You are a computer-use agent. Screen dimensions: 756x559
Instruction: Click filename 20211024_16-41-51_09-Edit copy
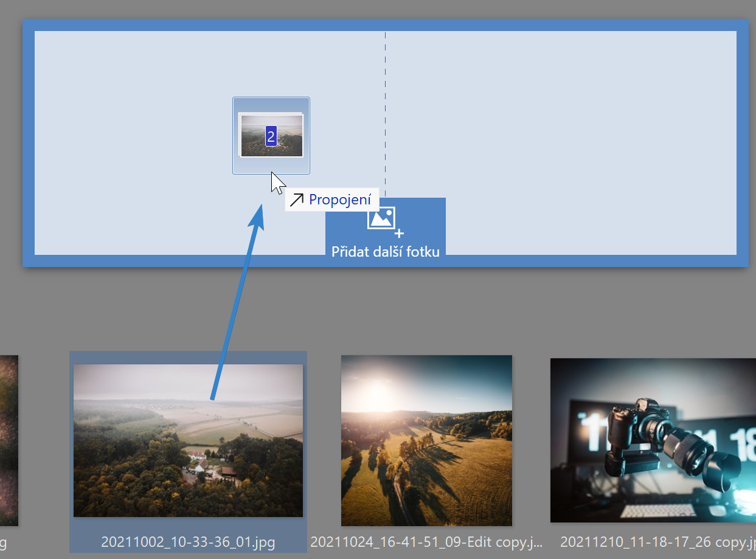click(x=426, y=541)
